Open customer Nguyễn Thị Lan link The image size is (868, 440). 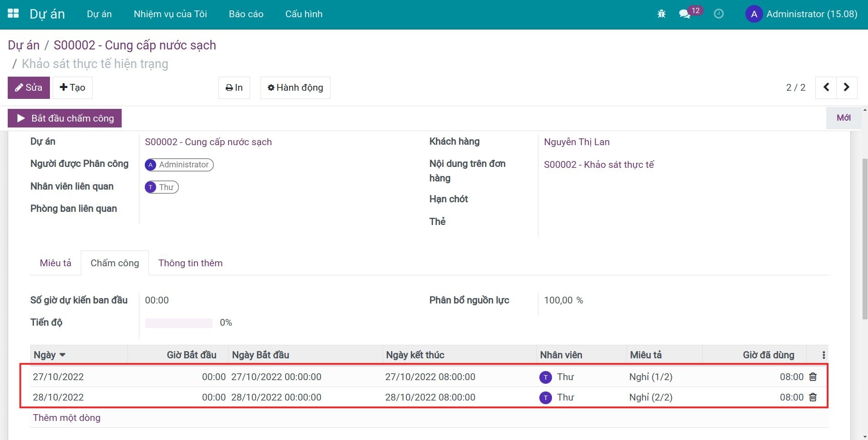pyautogui.click(x=577, y=142)
